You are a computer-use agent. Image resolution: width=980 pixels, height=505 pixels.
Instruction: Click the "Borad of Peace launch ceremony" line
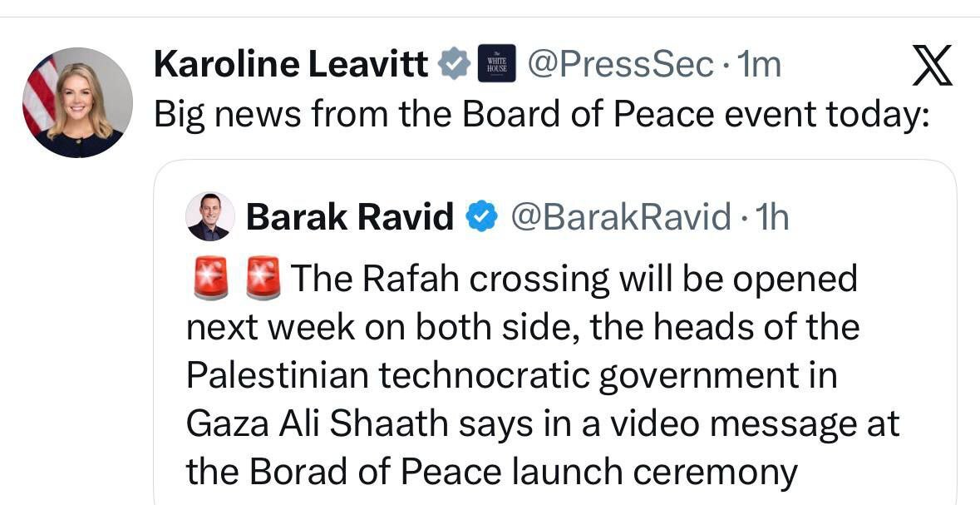(491, 472)
